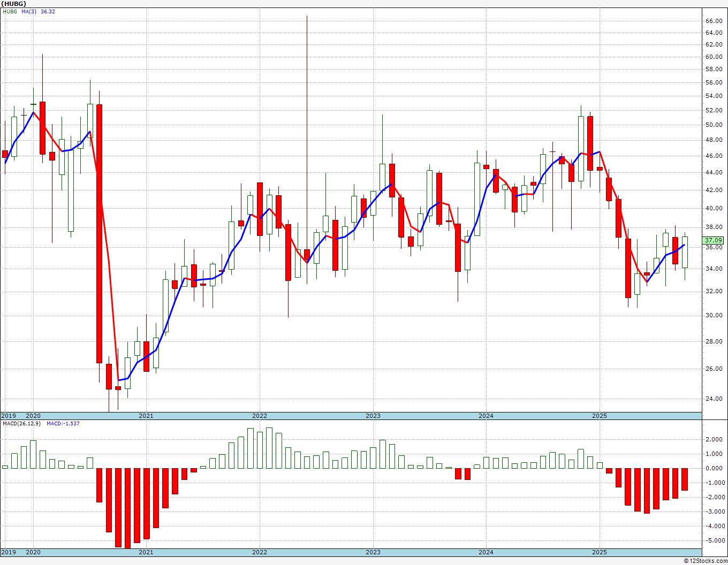Select the 66.00 price axis label
This screenshot has width=728, height=565.
714,21
